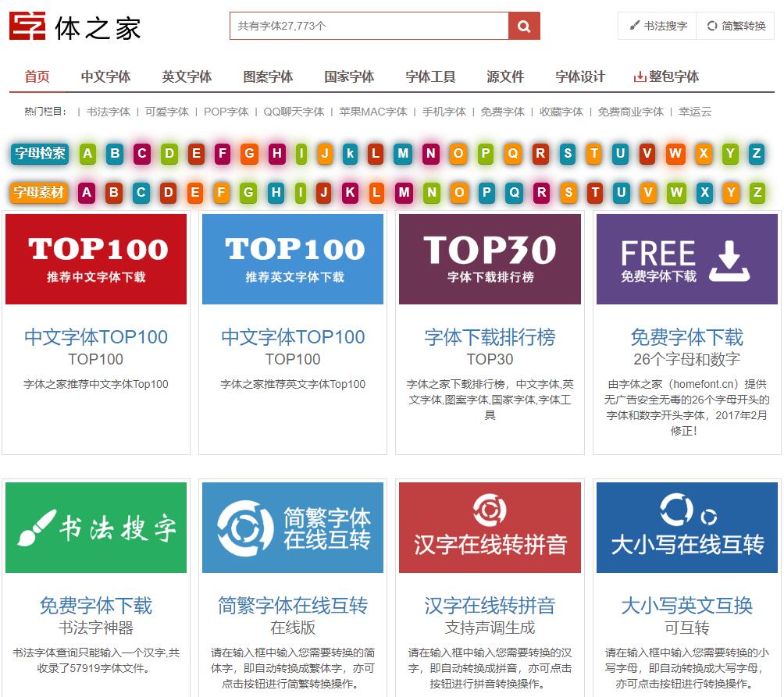
Task: Open the 中文字体TOP100 title link
Action: click(x=96, y=337)
